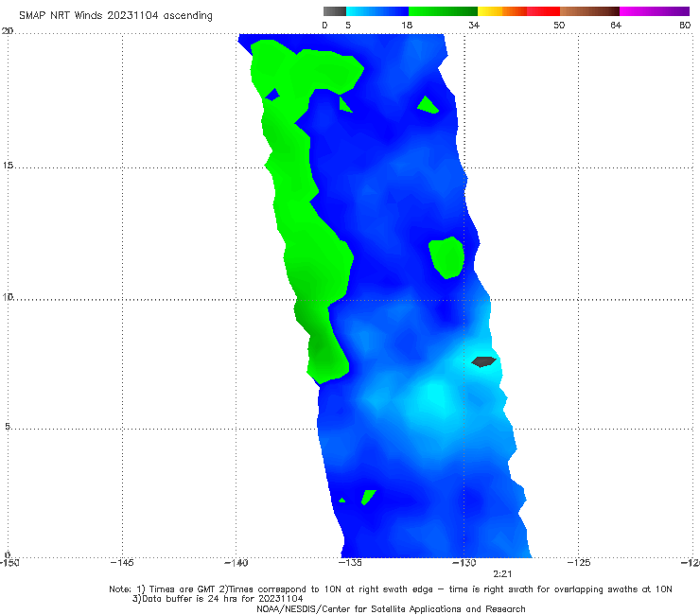
Task: Click the yellow-to-red 34-50 color bar segment
Action: 518,11
